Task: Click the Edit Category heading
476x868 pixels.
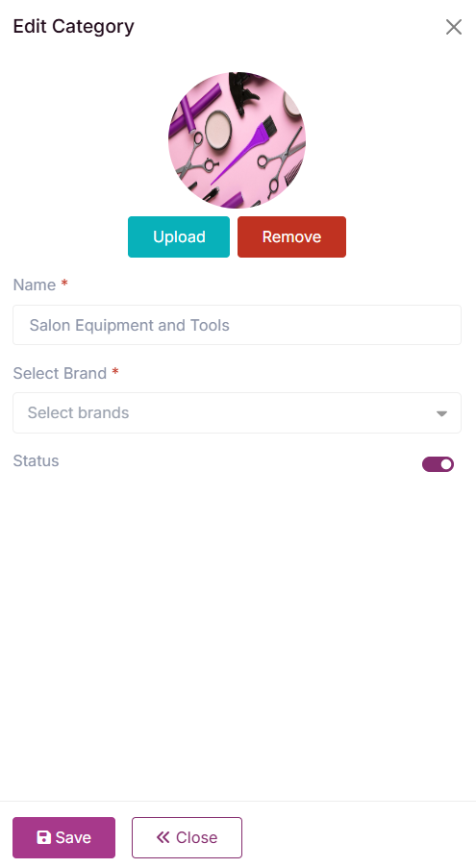Action: pos(74,27)
